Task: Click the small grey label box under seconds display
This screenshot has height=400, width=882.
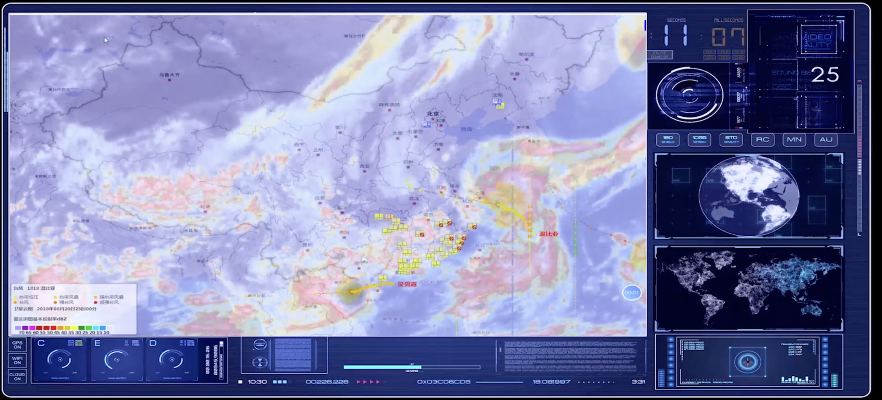Action: 660,55
